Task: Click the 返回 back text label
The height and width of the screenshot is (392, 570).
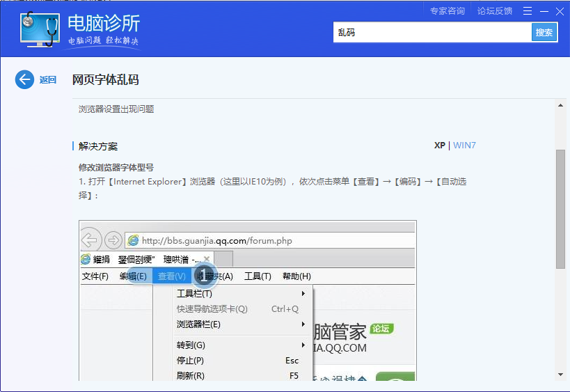Action: click(x=47, y=79)
